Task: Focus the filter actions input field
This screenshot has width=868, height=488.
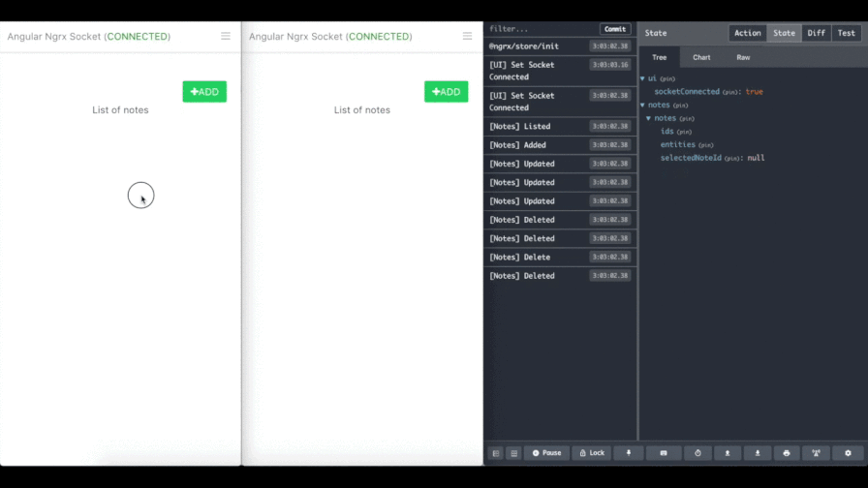Action: [x=542, y=29]
